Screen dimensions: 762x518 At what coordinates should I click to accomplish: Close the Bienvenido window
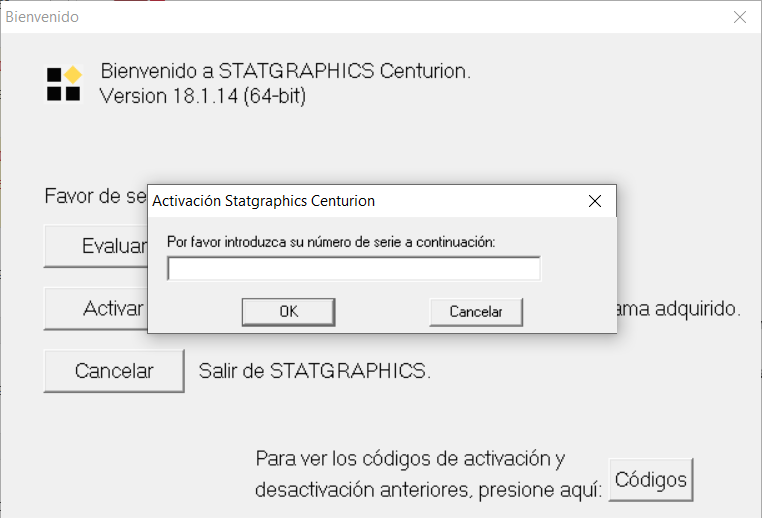pyautogui.click(x=740, y=17)
